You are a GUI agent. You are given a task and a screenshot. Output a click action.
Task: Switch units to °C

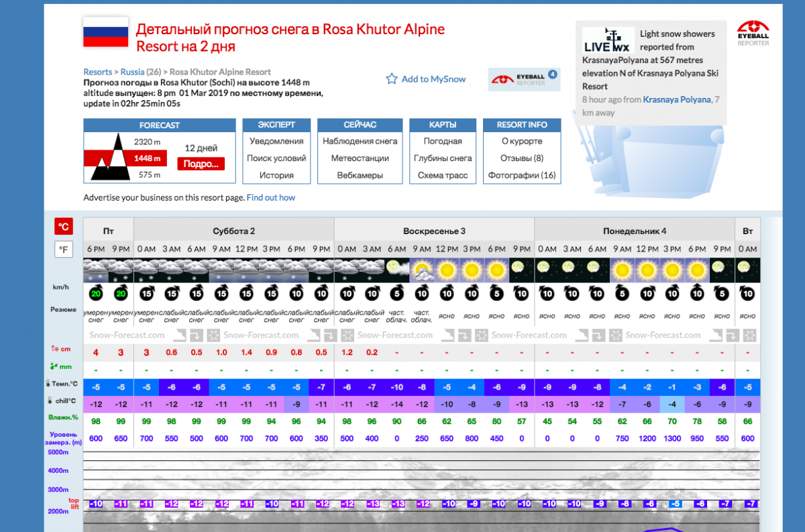[64, 226]
